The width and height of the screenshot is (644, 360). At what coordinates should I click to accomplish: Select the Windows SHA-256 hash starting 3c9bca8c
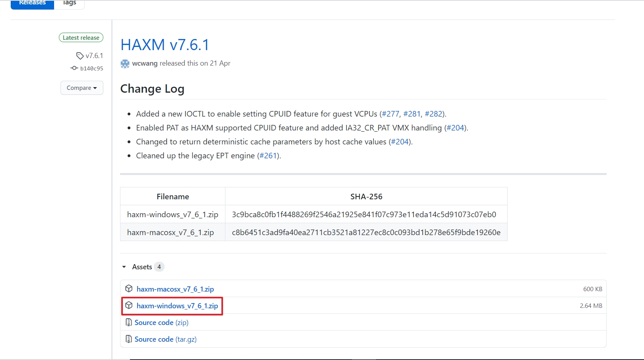coord(364,214)
